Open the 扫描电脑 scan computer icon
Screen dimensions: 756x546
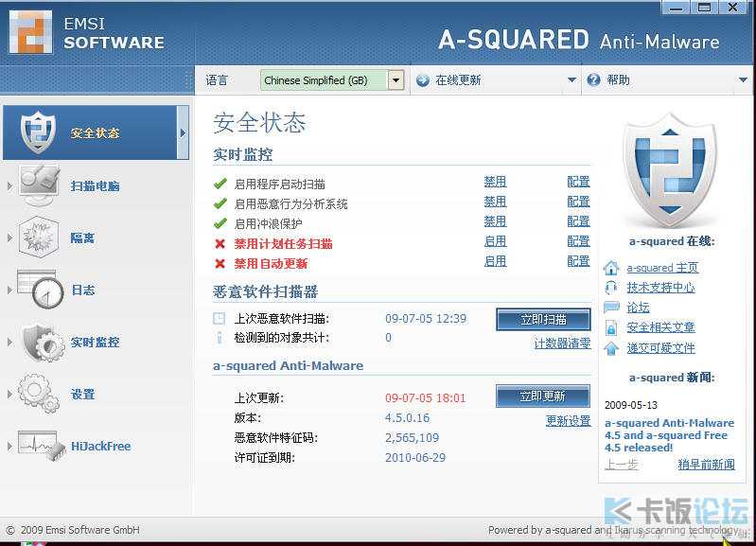point(40,185)
